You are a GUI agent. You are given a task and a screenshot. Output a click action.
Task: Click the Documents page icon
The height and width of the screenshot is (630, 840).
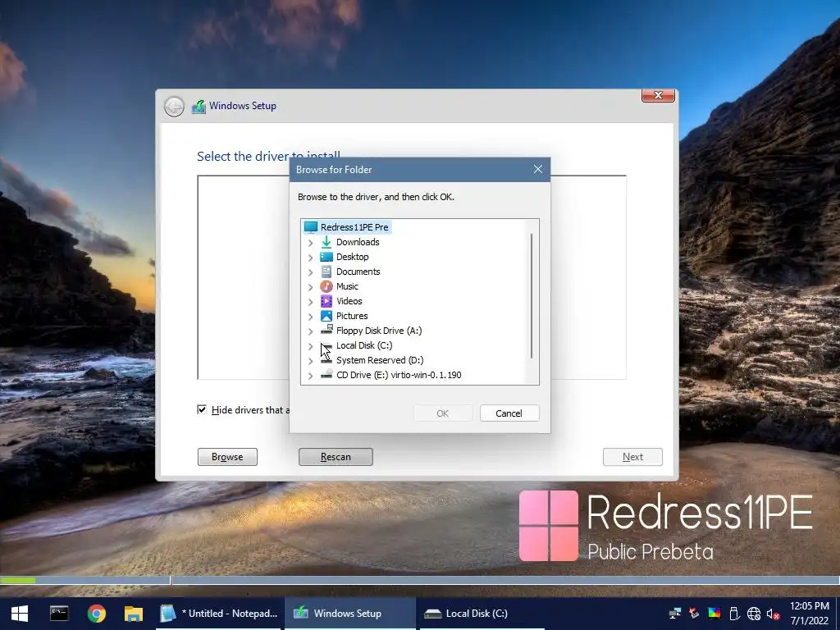[x=326, y=272]
